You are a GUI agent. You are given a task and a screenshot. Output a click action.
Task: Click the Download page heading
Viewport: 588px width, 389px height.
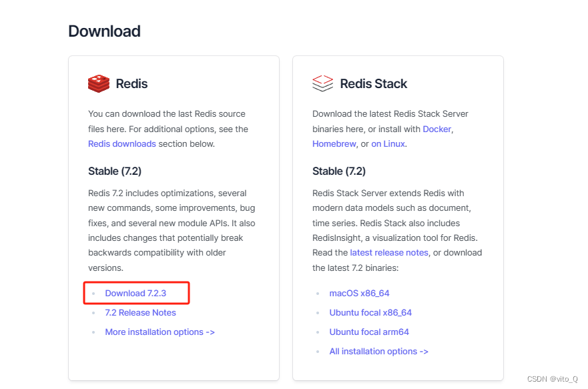(104, 31)
